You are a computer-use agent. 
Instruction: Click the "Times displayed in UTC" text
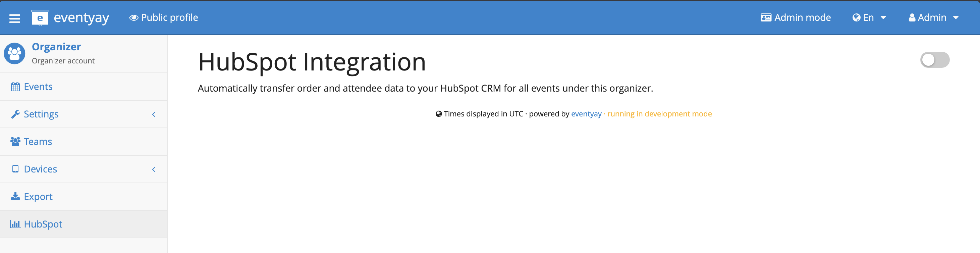point(483,114)
